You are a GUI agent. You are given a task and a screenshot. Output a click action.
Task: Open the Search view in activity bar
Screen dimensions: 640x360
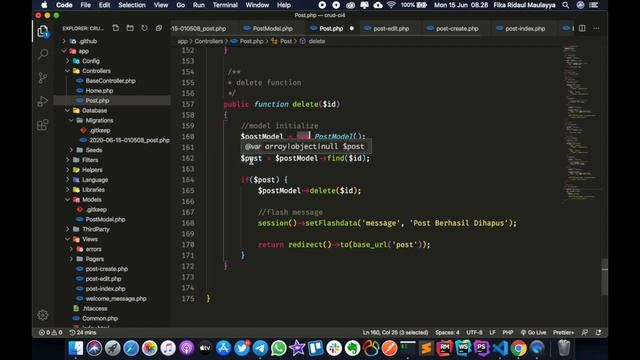pyautogui.click(x=43, y=53)
